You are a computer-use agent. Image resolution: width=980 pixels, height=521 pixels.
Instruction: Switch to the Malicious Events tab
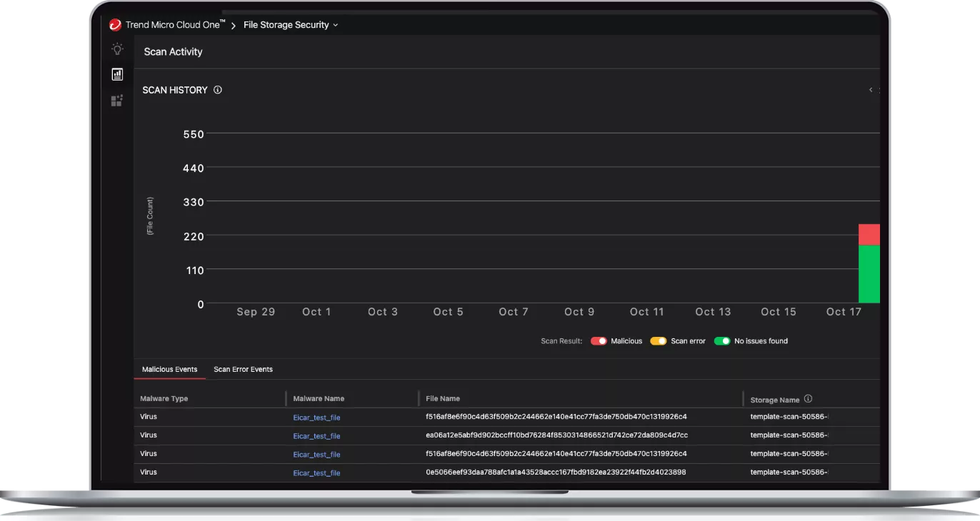[169, 369]
